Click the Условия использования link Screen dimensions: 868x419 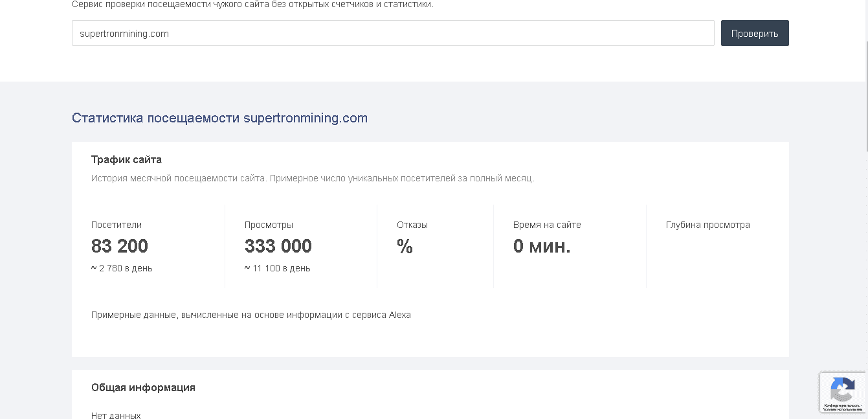tap(841, 411)
